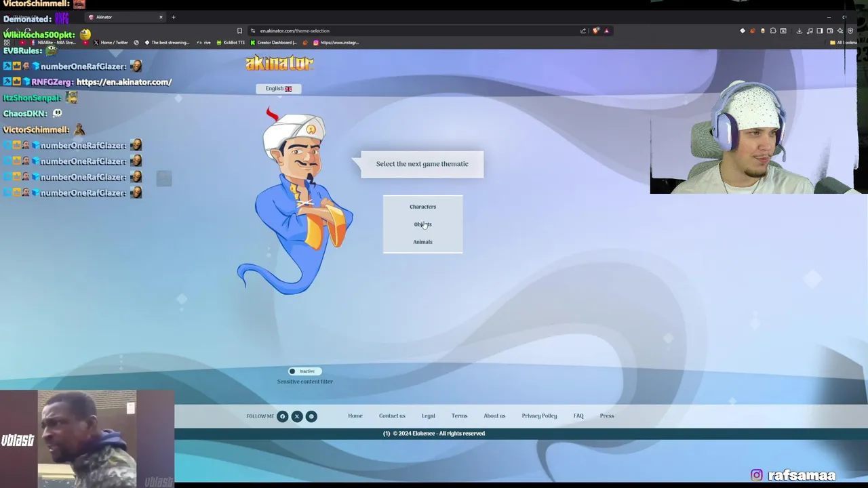Toggle the browser sidebar panel icon
This screenshot has height=488, width=868.
click(x=820, y=30)
